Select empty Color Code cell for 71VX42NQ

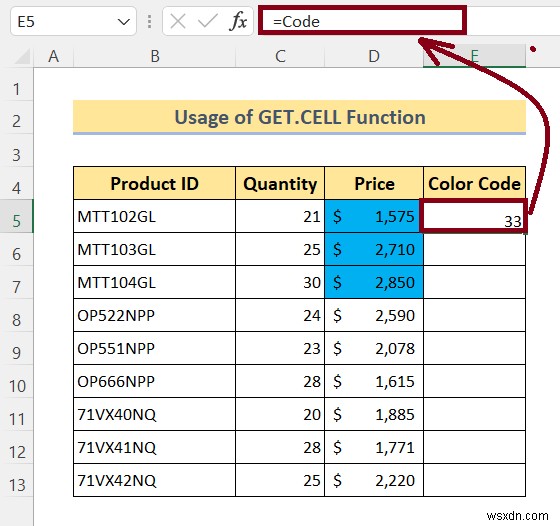(x=474, y=480)
